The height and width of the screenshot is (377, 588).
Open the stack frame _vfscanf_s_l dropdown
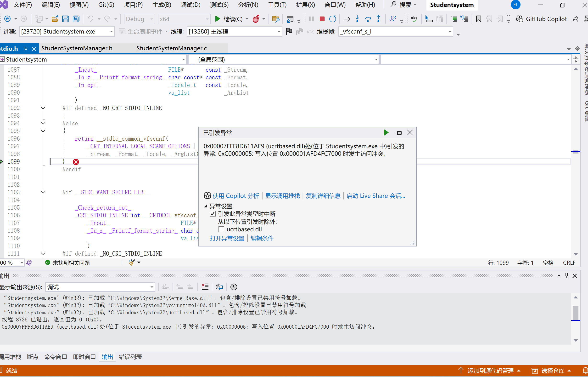[450, 32]
